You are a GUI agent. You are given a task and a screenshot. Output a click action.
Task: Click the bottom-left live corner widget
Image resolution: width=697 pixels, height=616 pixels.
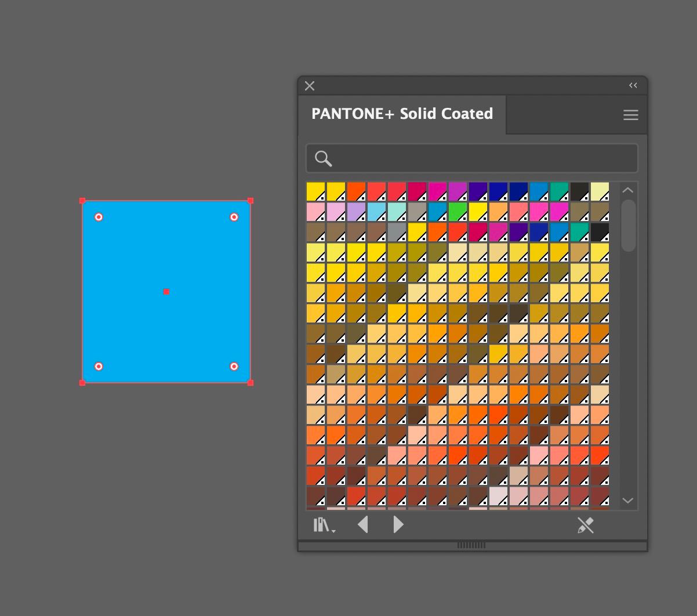coord(99,367)
